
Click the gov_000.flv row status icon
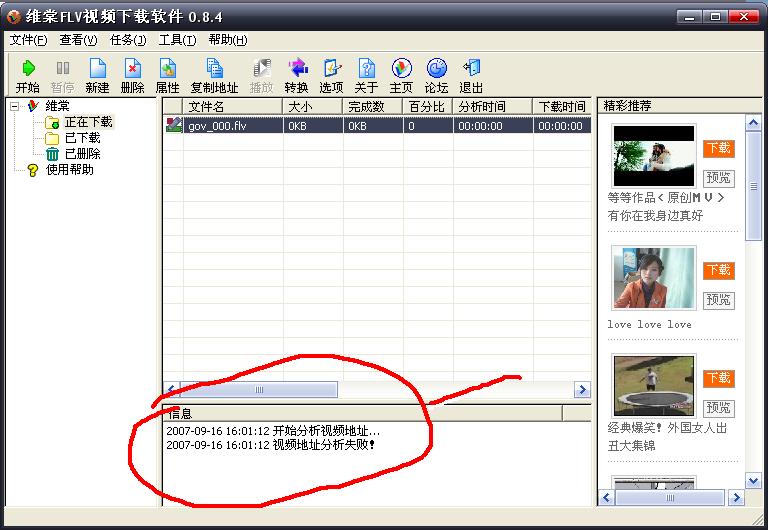(173, 125)
